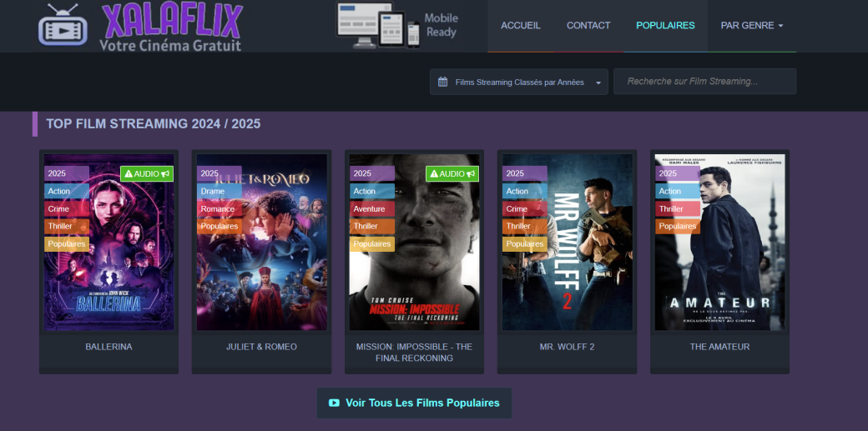
Task: Click the TOP FILM STREAMING 2024 / 2025 heading
Action: tap(154, 124)
